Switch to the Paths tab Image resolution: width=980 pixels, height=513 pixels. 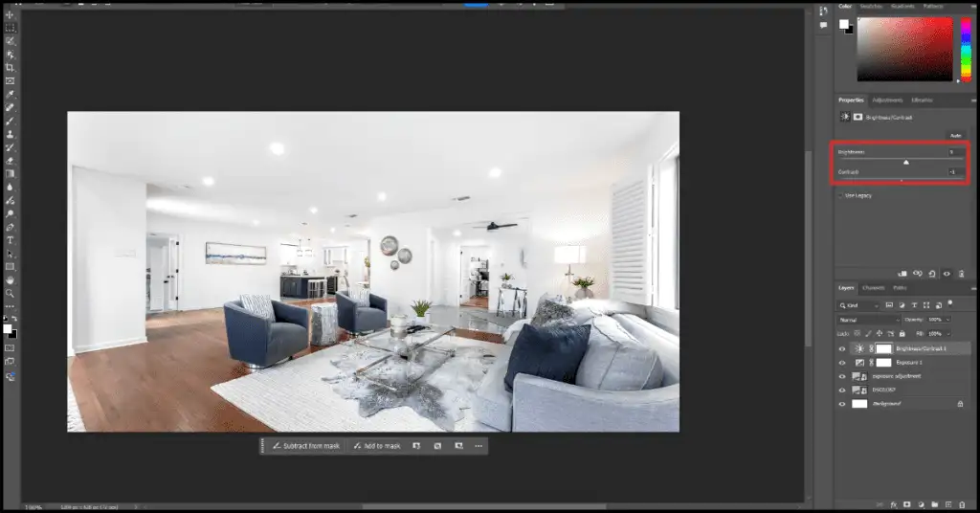coord(900,288)
